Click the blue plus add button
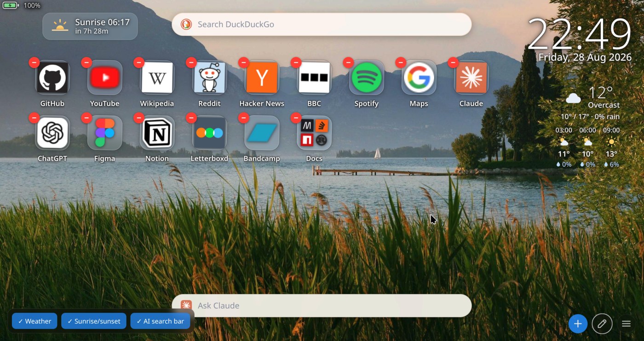This screenshot has height=341, width=644. [578, 324]
